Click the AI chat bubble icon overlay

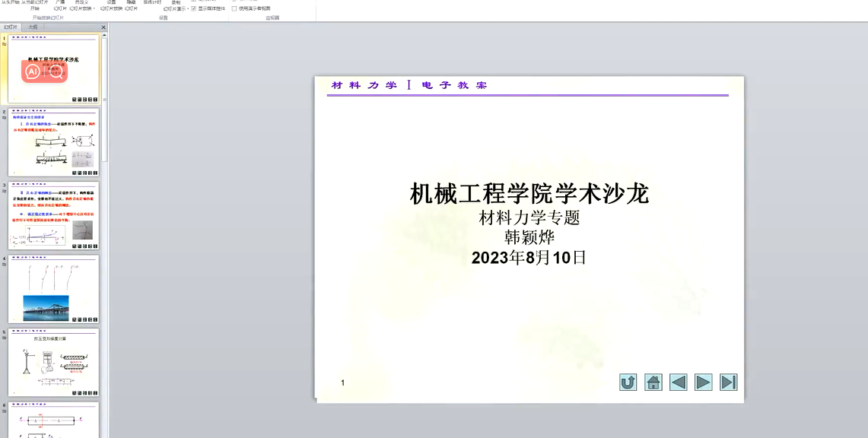33,71
